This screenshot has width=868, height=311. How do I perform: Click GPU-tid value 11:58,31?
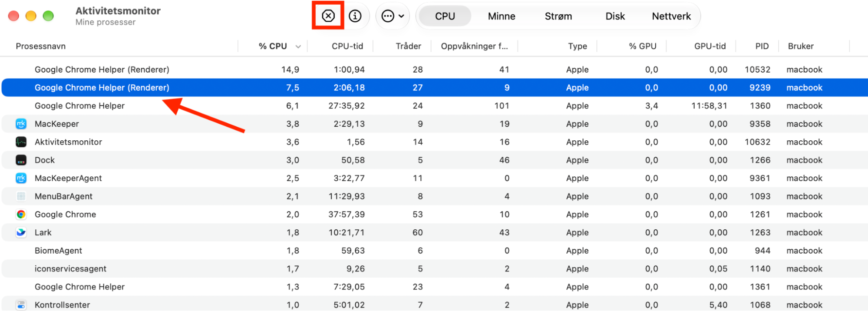709,106
